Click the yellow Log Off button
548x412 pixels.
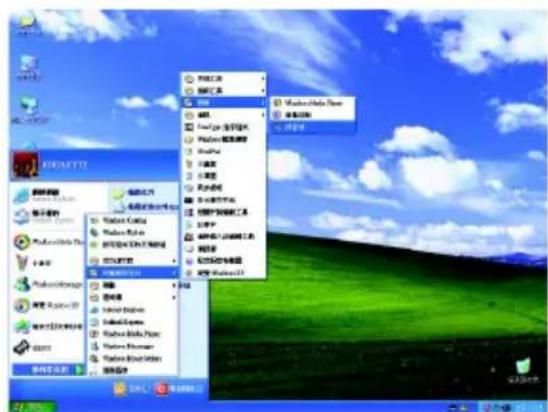[x=119, y=389]
